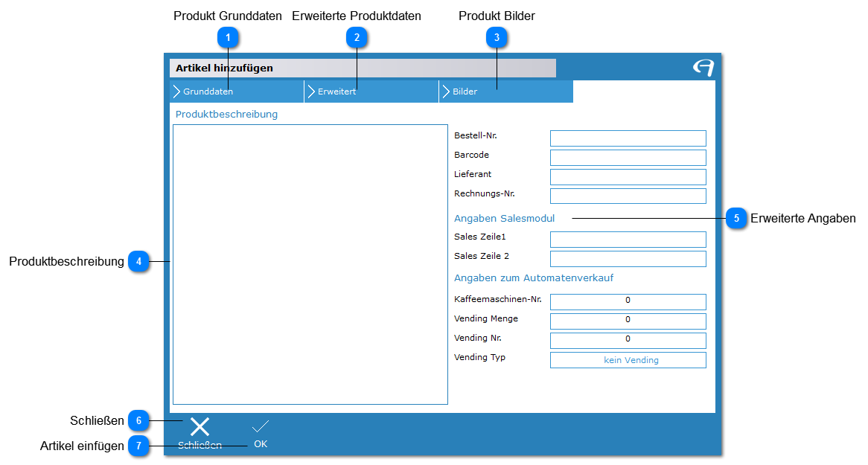Image resolution: width=868 pixels, height=465 pixels.
Task: Click the 'Lieferant' label
Action: tap(473, 174)
